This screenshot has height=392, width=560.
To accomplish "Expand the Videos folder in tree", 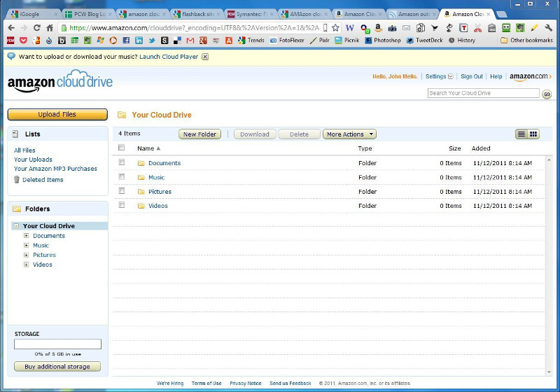I will tap(26, 265).
